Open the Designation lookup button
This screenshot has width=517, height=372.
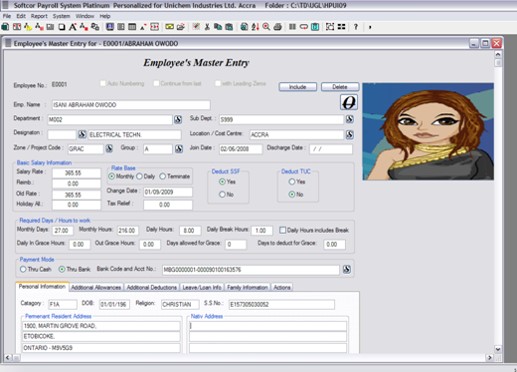(x=82, y=134)
